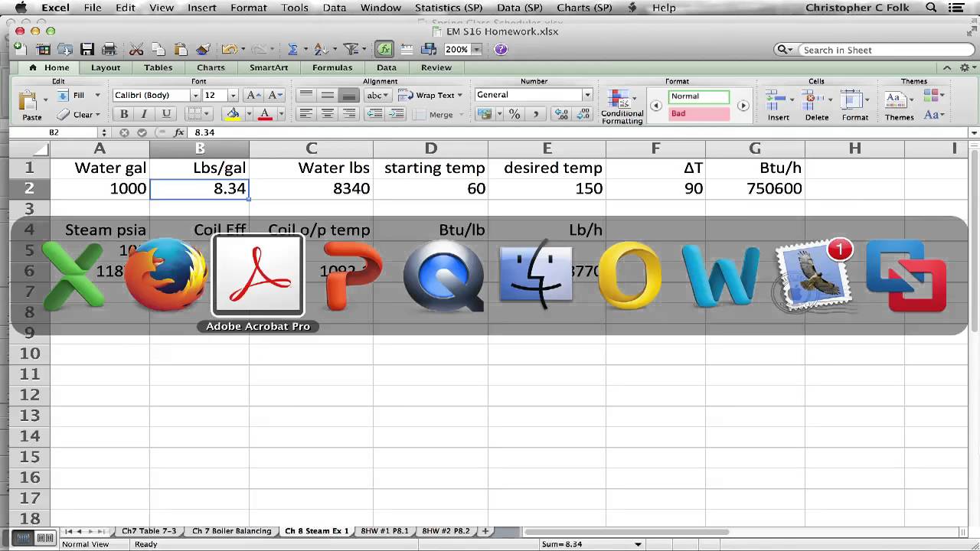Expand the Fill dropdown in Edit group

97,96
